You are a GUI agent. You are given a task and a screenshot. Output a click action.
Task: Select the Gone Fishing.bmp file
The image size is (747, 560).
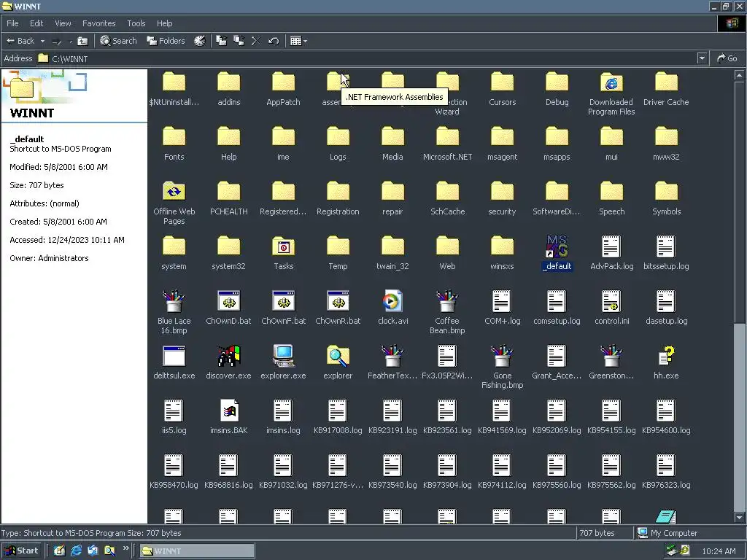(x=502, y=367)
